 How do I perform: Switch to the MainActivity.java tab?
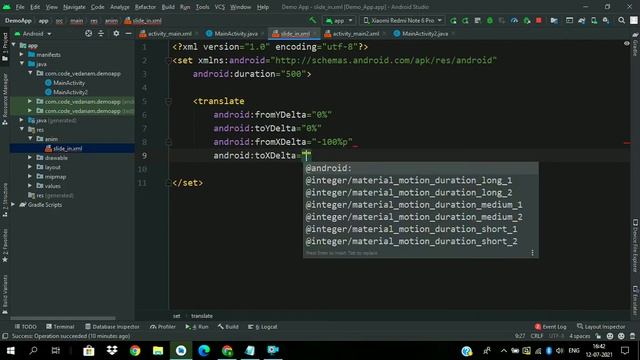(x=235, y=33)
